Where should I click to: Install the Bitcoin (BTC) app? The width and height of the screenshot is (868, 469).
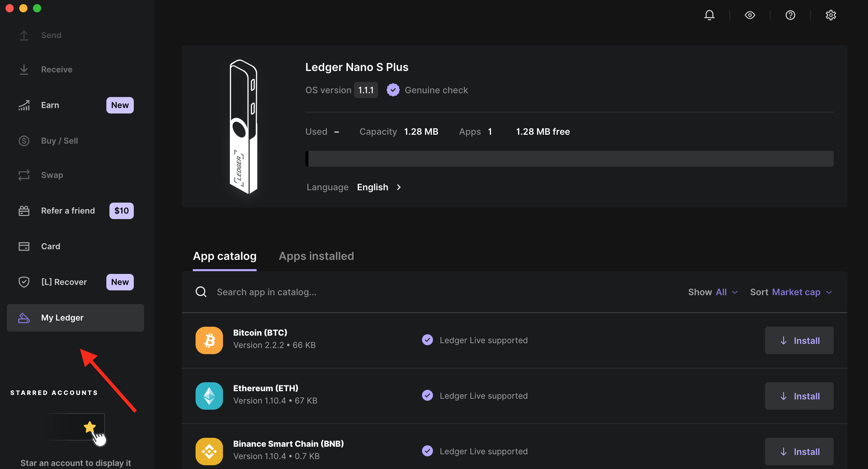tap(799, 340)
